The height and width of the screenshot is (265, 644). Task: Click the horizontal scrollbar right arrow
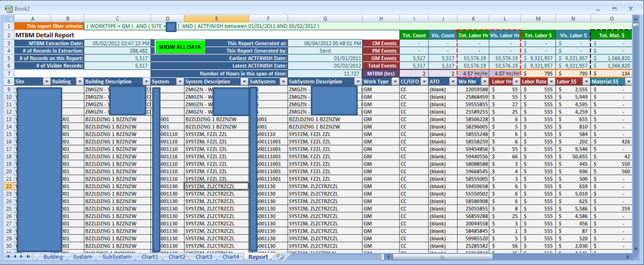[x=629, y=257]
